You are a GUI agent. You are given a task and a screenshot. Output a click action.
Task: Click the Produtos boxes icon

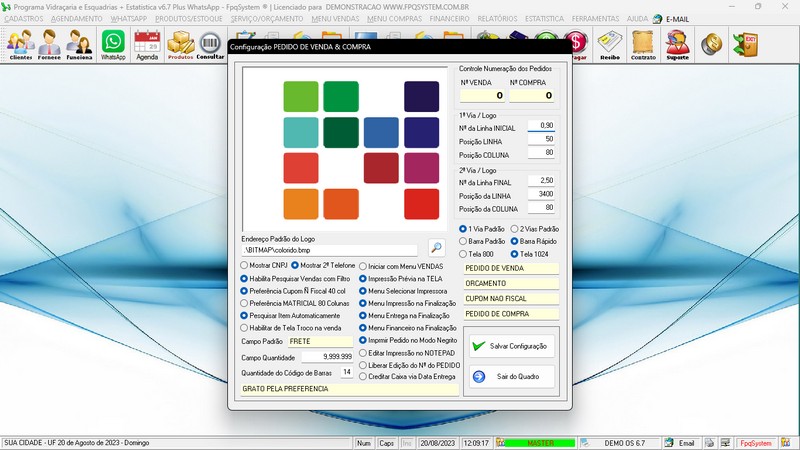click(180, 45)
